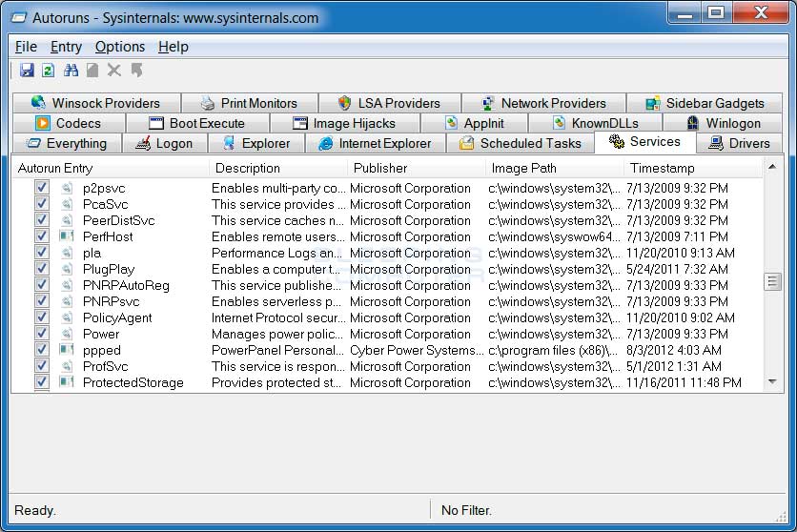The height and width of the screenshot is (532, 797).
Task: Open the LSA Providers tab
Action: (389, 103)
